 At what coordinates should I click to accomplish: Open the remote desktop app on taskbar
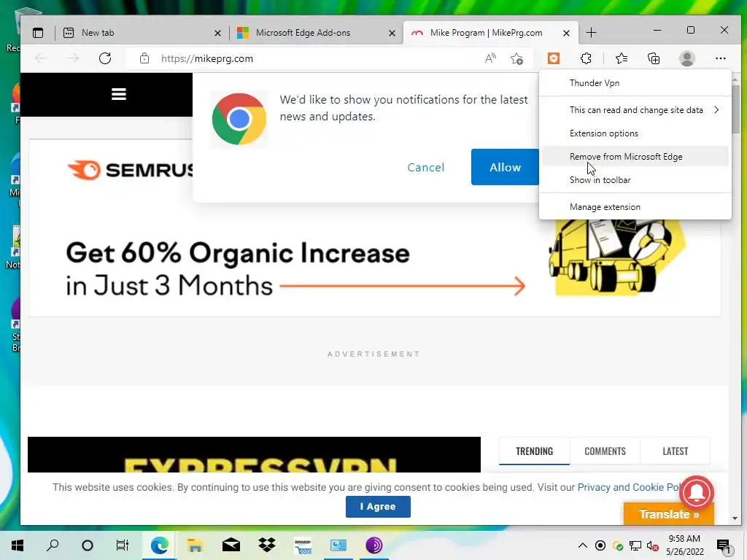(338, 545)
